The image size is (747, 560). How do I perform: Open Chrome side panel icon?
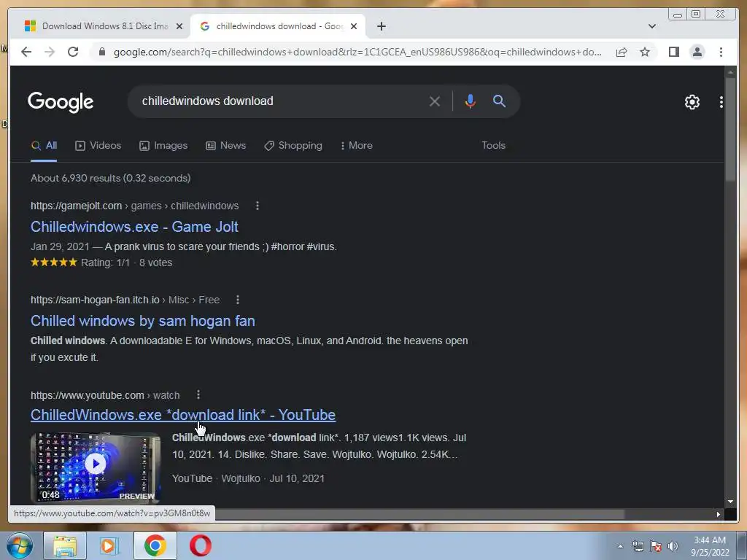673,52
